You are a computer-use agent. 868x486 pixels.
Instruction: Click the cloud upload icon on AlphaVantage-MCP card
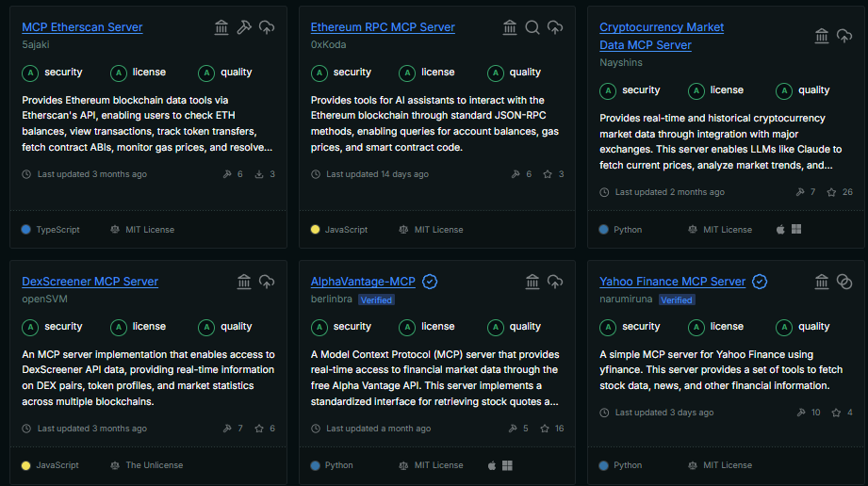pyautogui.click(x=555, y=282)
